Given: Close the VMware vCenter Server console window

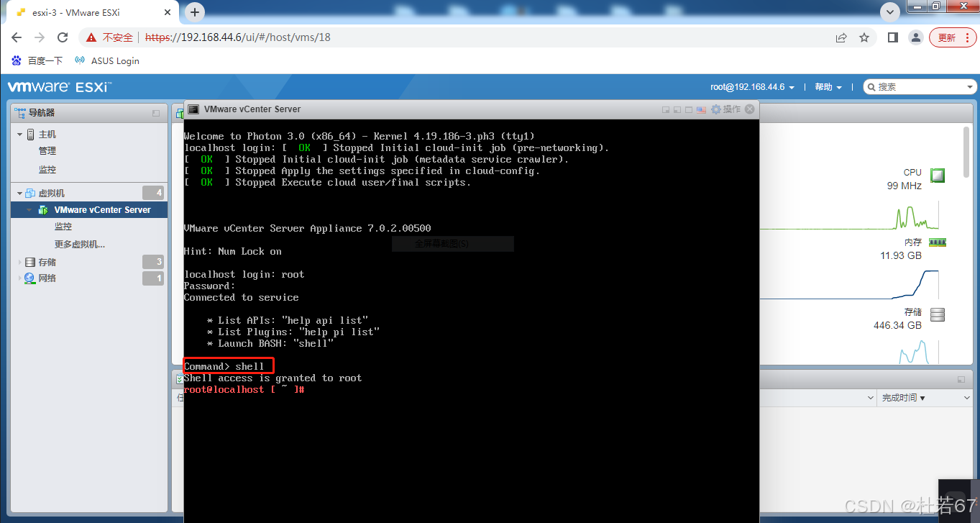Looking at the screenshot, I should tap(750, 109).
